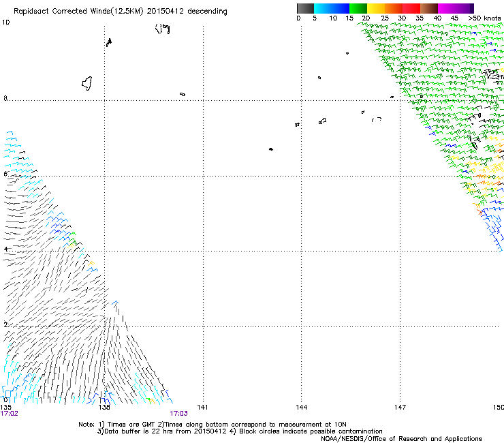Click the '>50 knots' legend label
Viewport: 504px width, 443px height.
tap(484, 18)
